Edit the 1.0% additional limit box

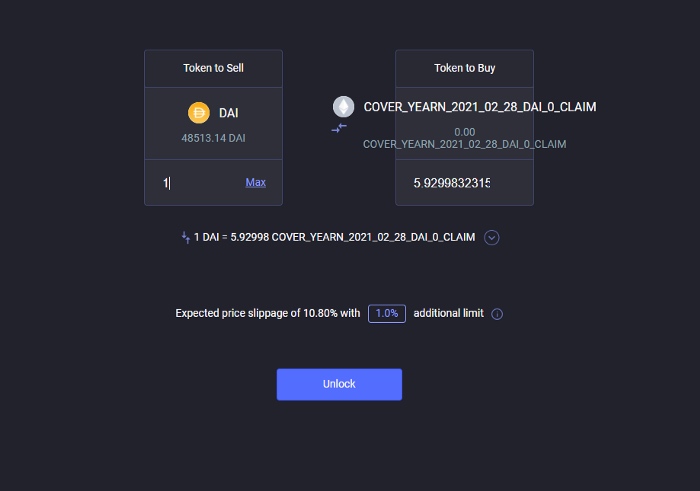387,313
